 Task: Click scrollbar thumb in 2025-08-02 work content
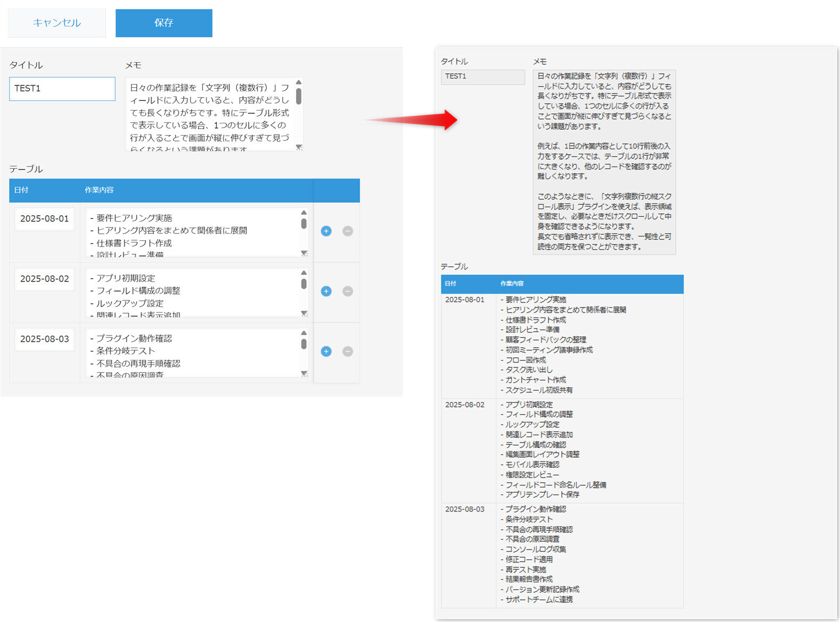click(x=304, y=284)
